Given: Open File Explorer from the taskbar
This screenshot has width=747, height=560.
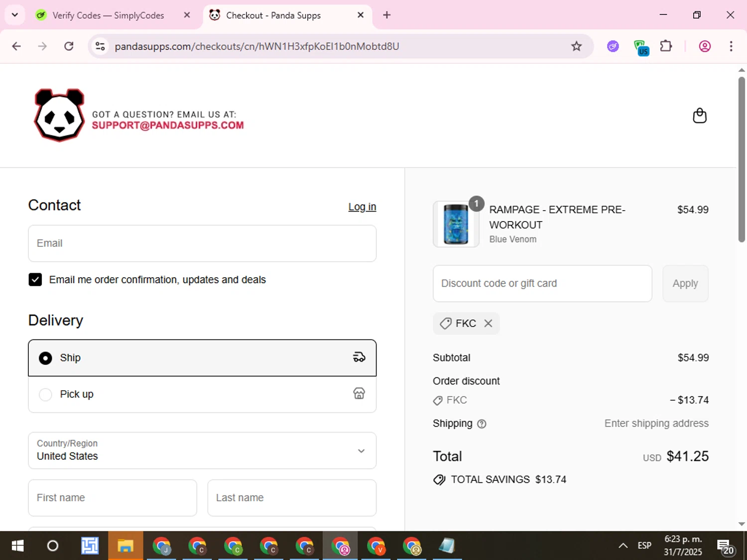Looking at the screenshot, I should 125,546.
